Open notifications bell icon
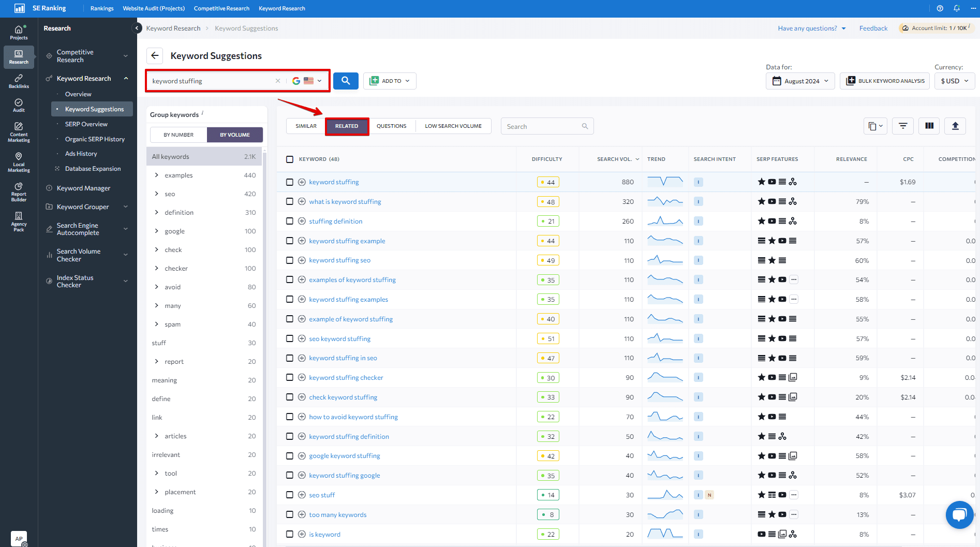This screenshot has width=980, height=547. pos(957,8)
